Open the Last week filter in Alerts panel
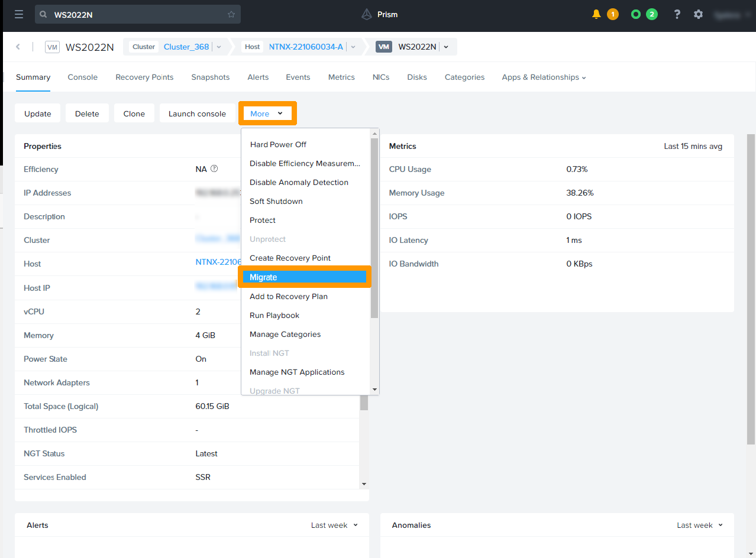Viewport: 756px width, 558px height. [334, 525]
